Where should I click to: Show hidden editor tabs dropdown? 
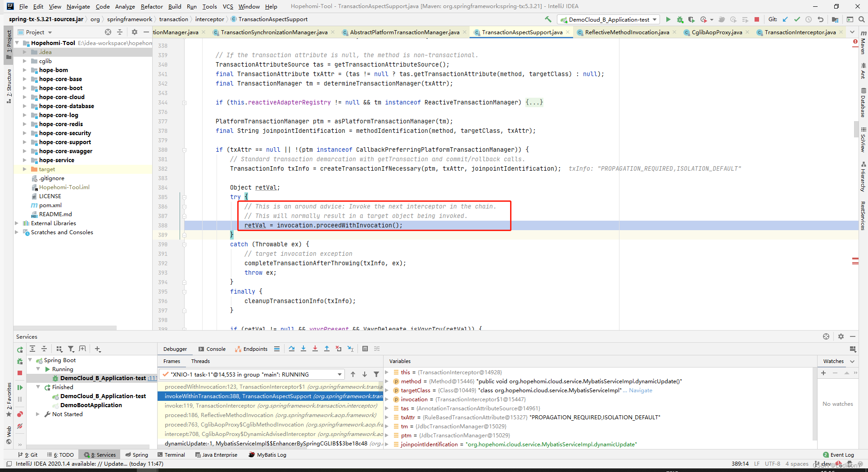(x=852, y=32)
